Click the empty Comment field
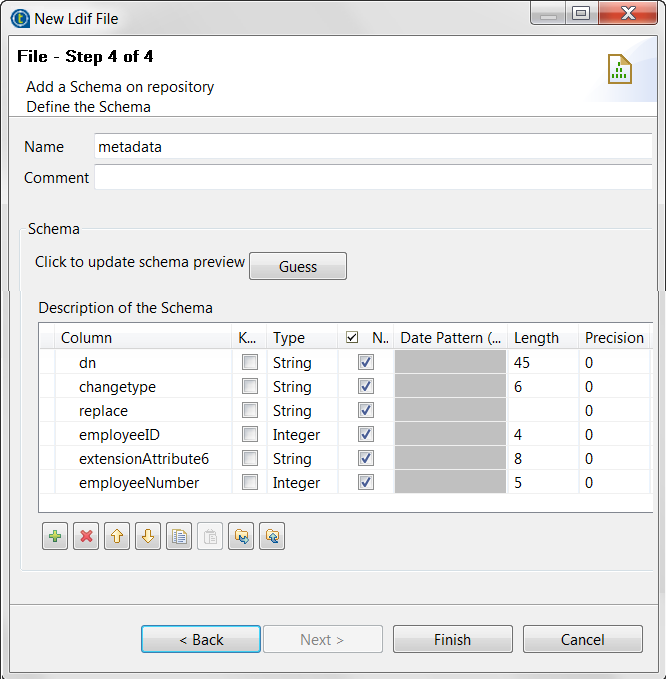Screen dimensions: 666x679 tap(373, 178)
